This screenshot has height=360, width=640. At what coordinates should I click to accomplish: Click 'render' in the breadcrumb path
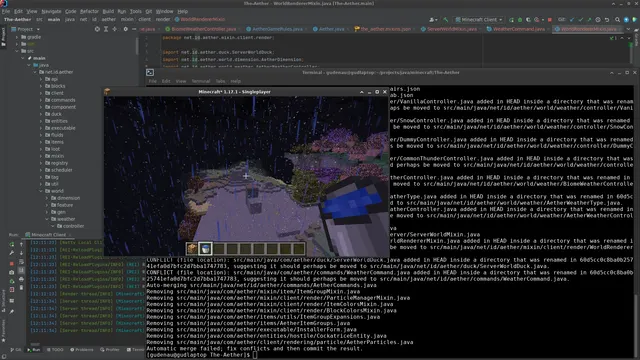(x=163, y=19)
